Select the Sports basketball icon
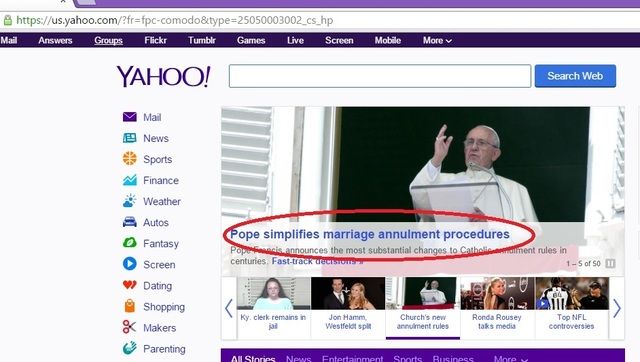 (x=130, y=158)
